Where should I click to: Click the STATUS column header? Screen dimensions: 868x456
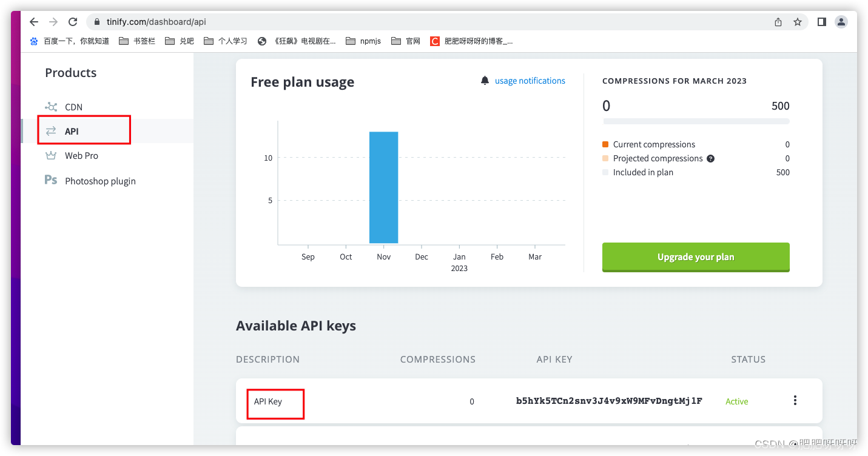coord(749,359)
